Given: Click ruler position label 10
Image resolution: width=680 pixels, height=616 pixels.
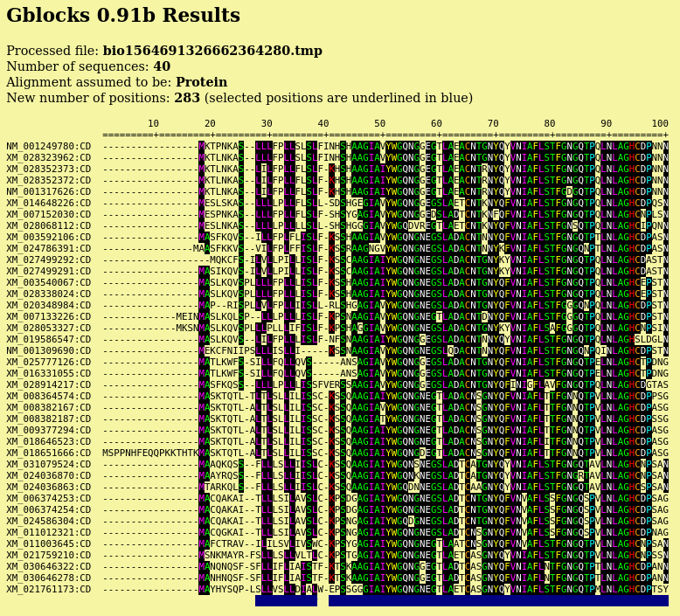Looking at the screenshot, I should click(153, 124).
